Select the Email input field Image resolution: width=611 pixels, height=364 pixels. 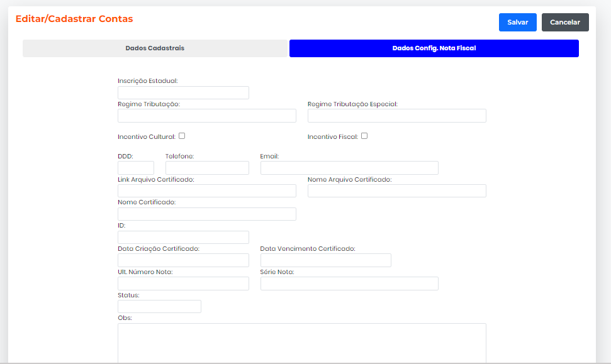(x=349, y=168)
